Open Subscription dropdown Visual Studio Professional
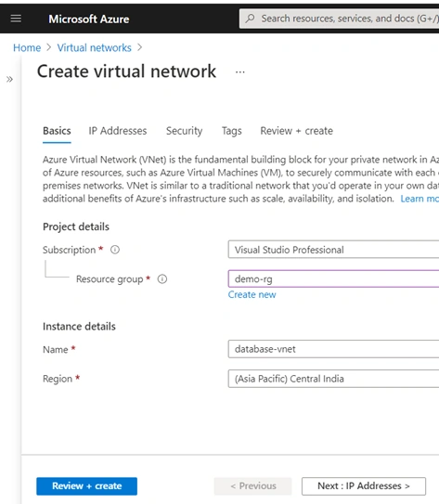 point(333,250)
